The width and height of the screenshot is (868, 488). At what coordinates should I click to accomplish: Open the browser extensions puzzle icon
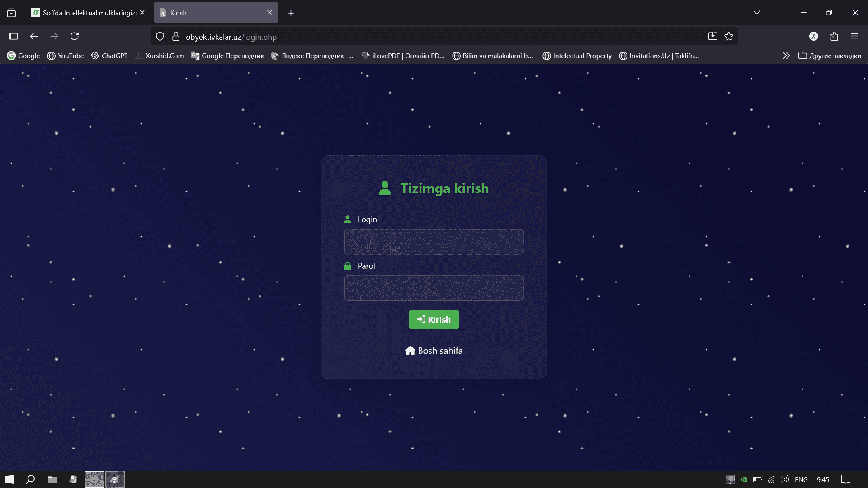click(834, 36)
